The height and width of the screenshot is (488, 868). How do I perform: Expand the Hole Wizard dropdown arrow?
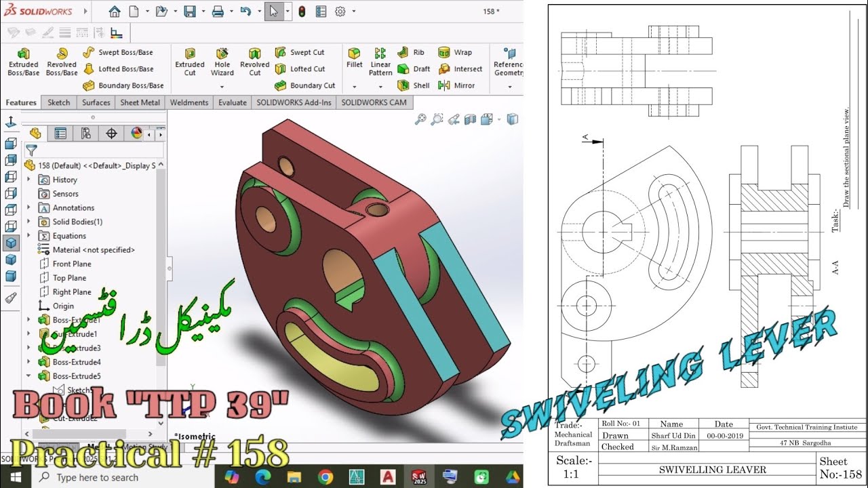coord(222,87)
